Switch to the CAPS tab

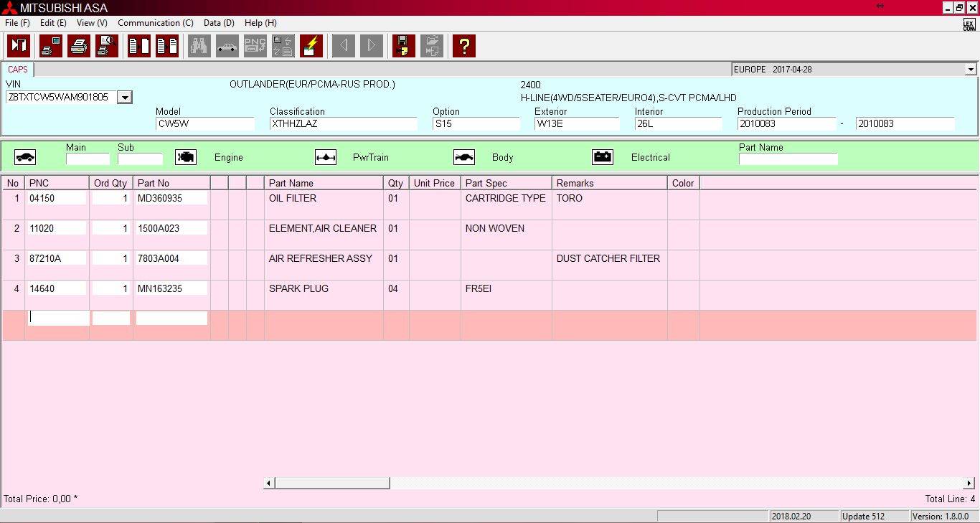[x=18, y=70]
